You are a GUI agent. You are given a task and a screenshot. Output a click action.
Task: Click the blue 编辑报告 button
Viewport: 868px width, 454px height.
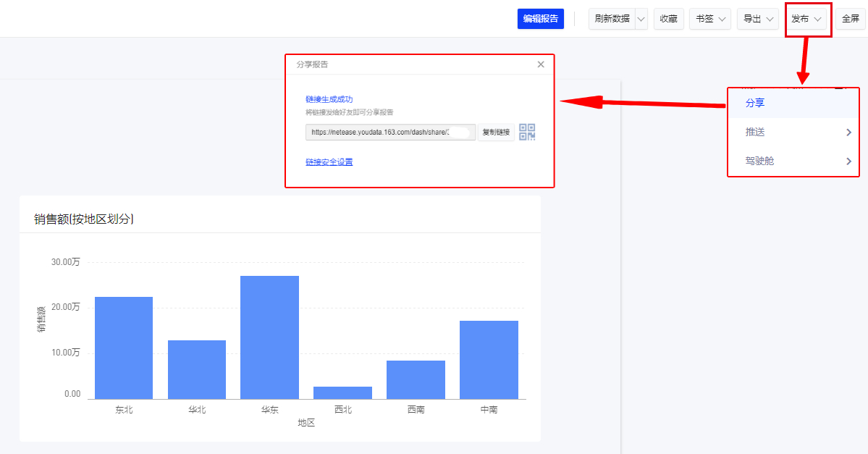(x=540, y=20)
